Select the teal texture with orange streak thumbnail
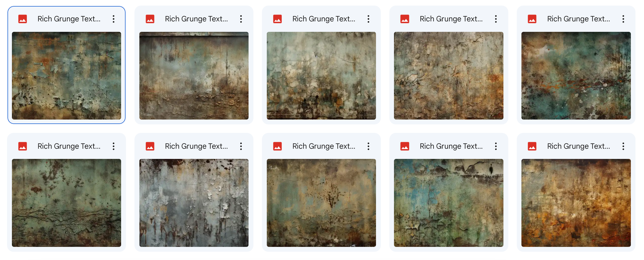 coord(576,76)
